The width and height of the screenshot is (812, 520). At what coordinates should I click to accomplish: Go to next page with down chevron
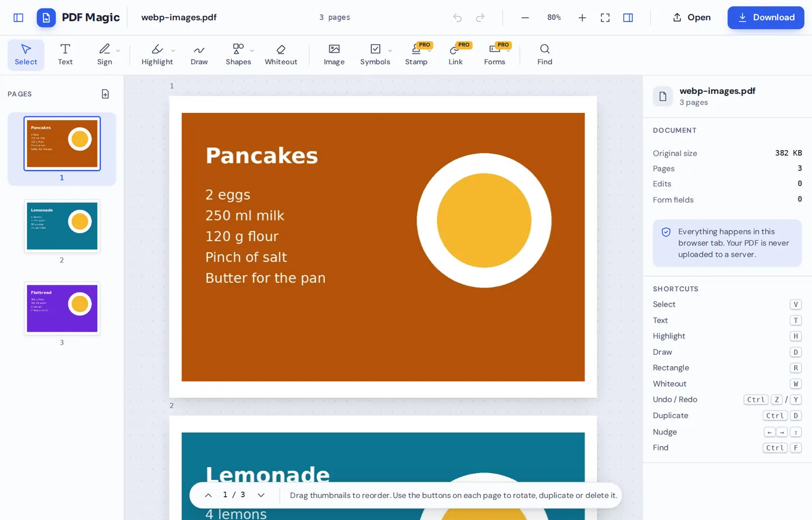click(x=261, y=495)
